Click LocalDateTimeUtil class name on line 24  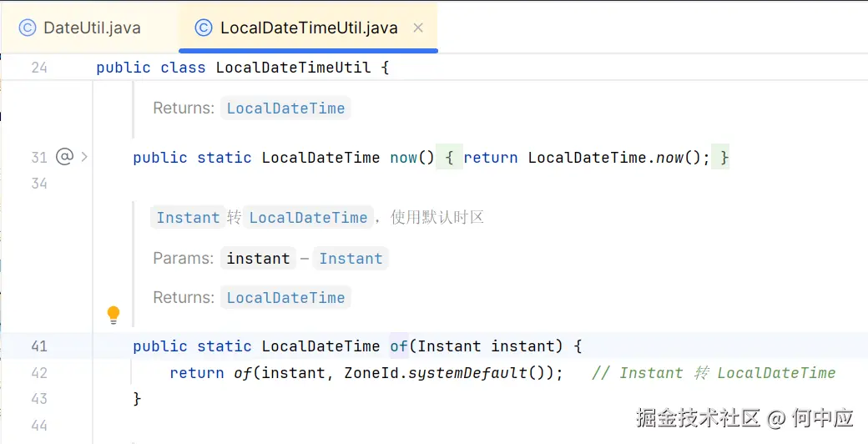pos(294,68)
